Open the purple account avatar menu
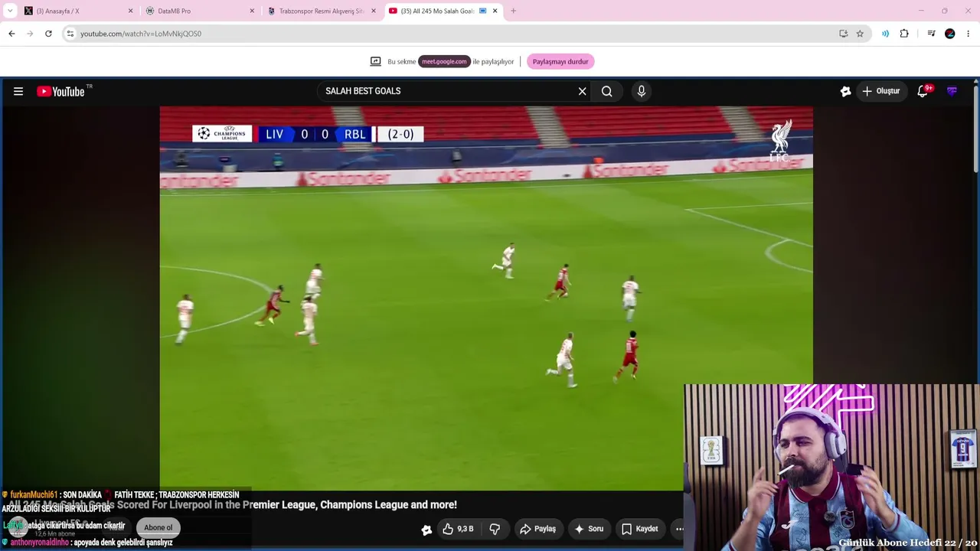The image size is (980, 551). coord(952,91)
